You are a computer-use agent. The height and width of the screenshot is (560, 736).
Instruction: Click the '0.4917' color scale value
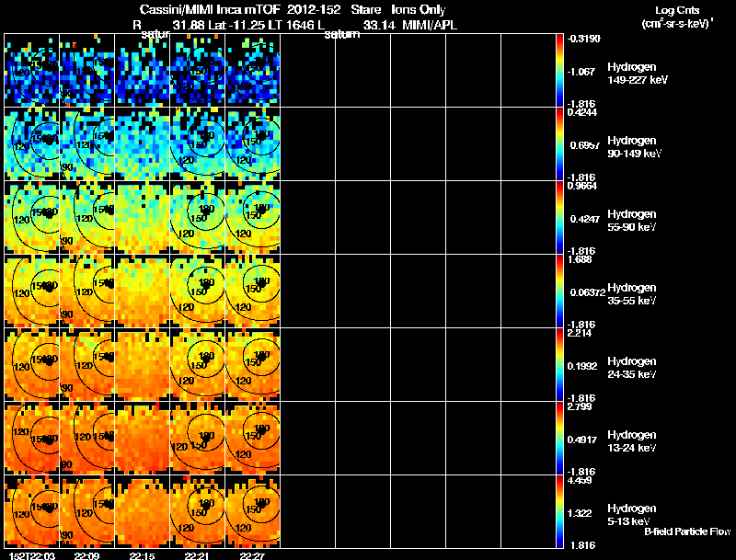582,440
